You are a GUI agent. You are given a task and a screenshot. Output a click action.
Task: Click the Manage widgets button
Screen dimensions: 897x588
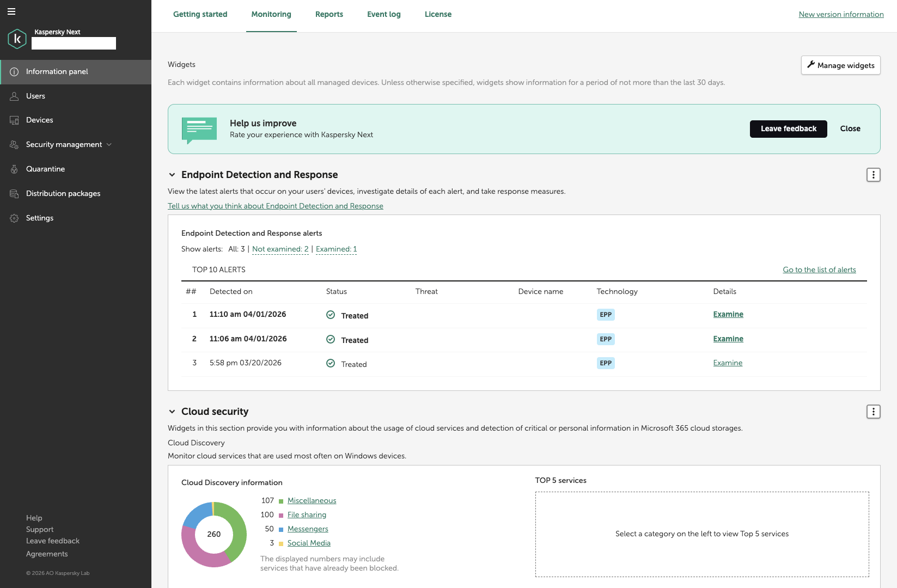840,65
